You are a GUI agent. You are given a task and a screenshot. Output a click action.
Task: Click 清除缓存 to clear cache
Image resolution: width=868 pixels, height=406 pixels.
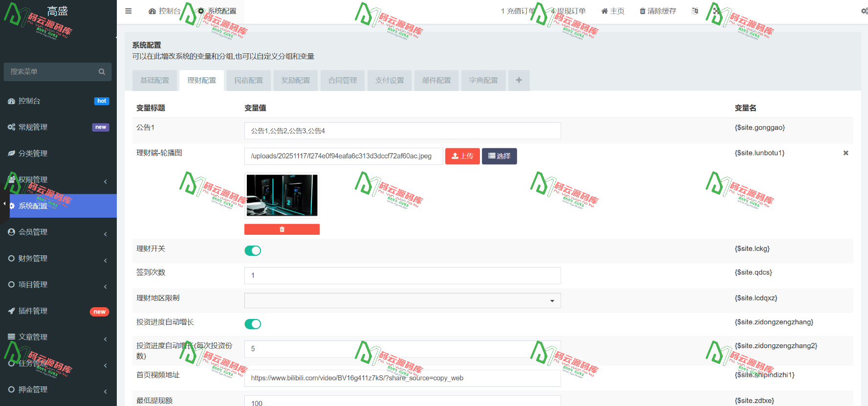tap(658, 11)
